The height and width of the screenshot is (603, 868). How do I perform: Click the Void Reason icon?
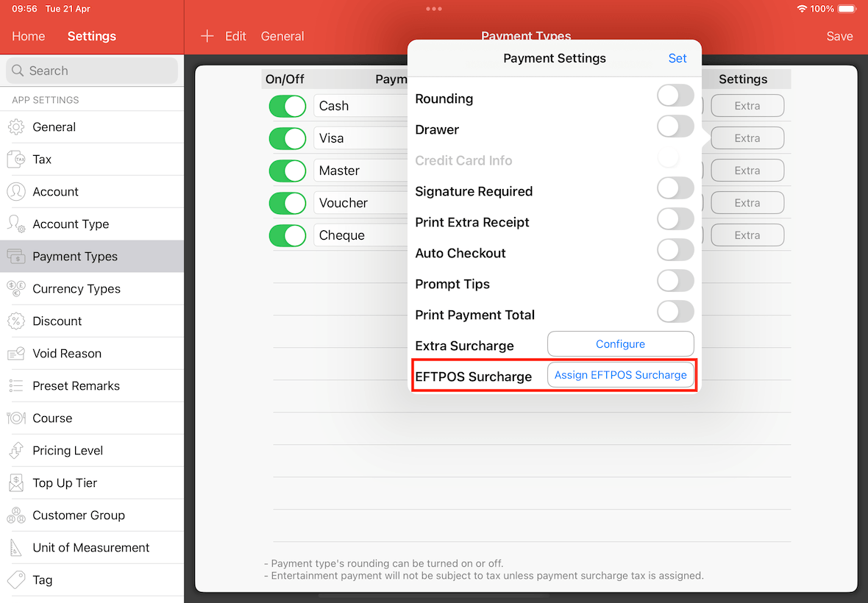tap(16, 354)
